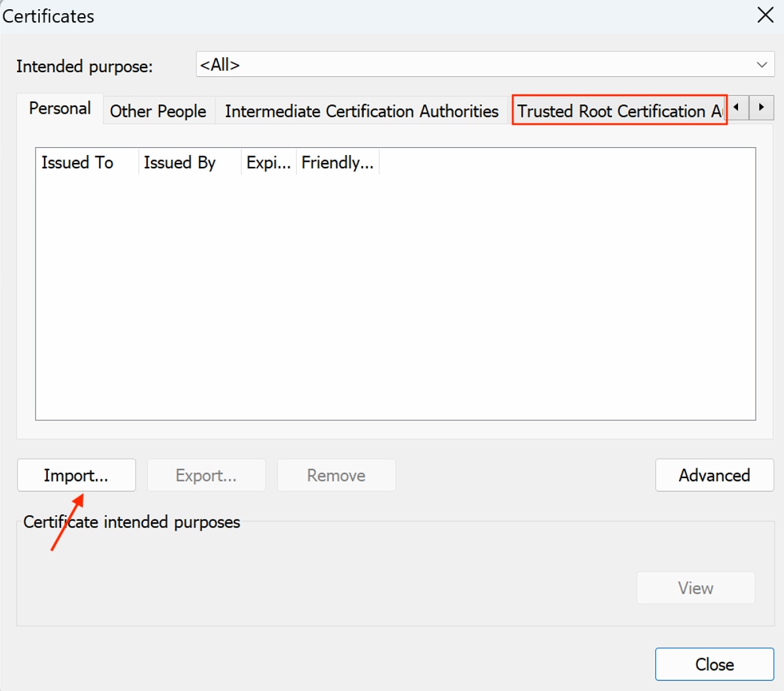Sort by the Issued By column header
Screen dimensions: 784x691
click(x=190, y=162)
